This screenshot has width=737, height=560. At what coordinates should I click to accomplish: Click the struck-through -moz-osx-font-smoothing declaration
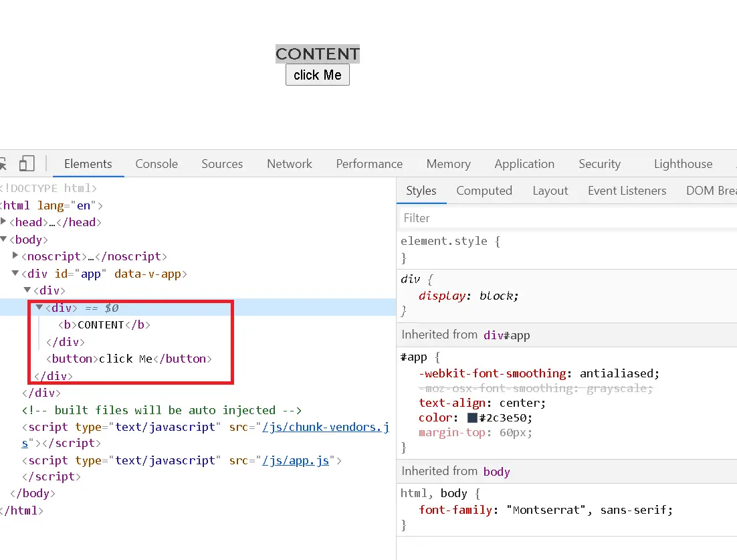coord(536,388)
